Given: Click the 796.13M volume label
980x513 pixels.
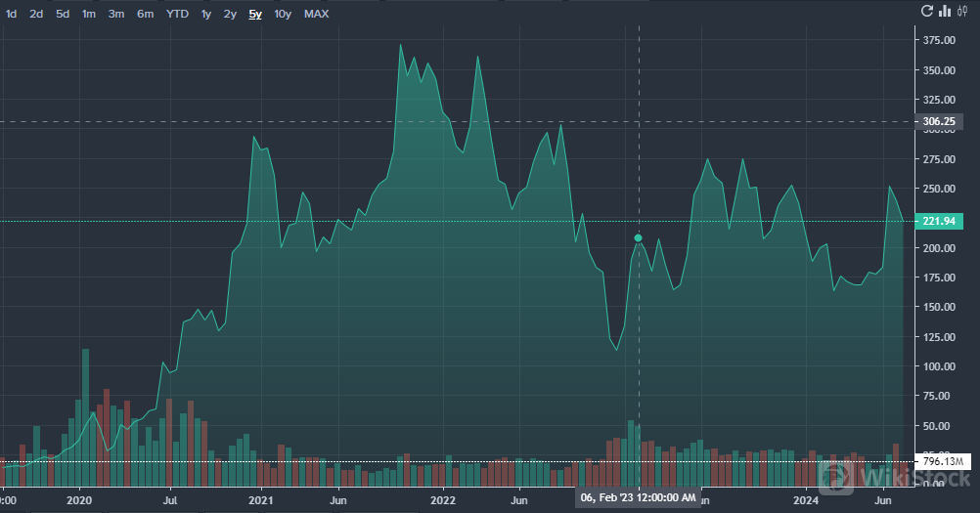Looking at the screenshot, I should point(943,461).
